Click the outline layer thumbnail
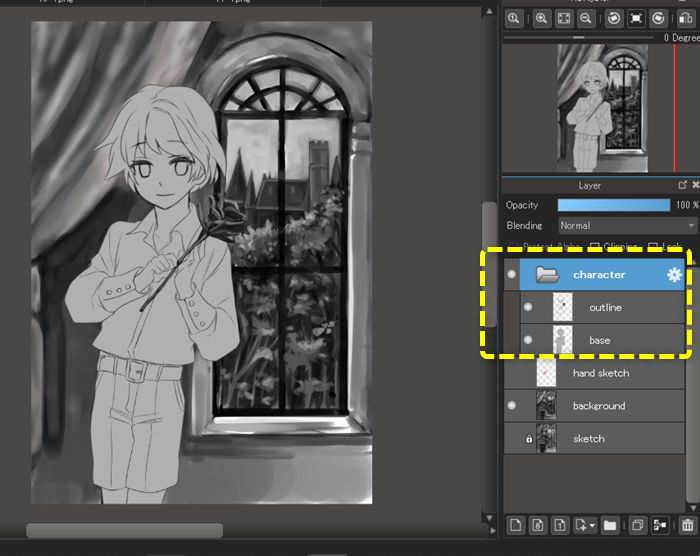 (562, 307)
